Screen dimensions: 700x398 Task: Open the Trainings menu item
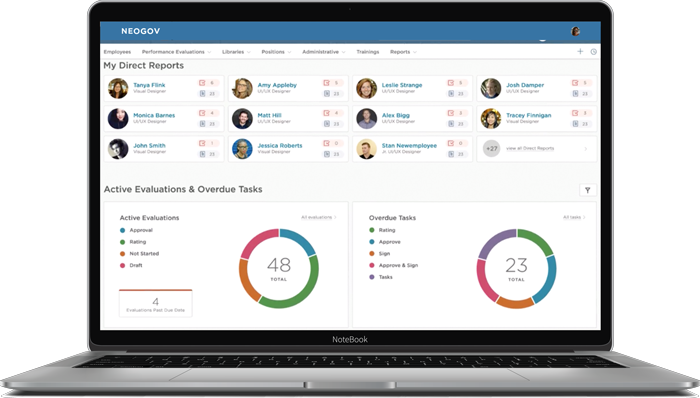click(367, 52)
